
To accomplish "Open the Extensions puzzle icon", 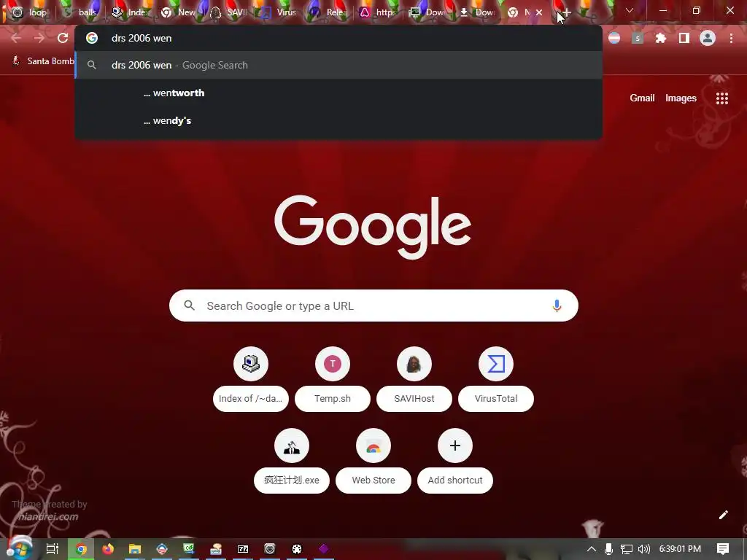I will click(x=660, y=38).
